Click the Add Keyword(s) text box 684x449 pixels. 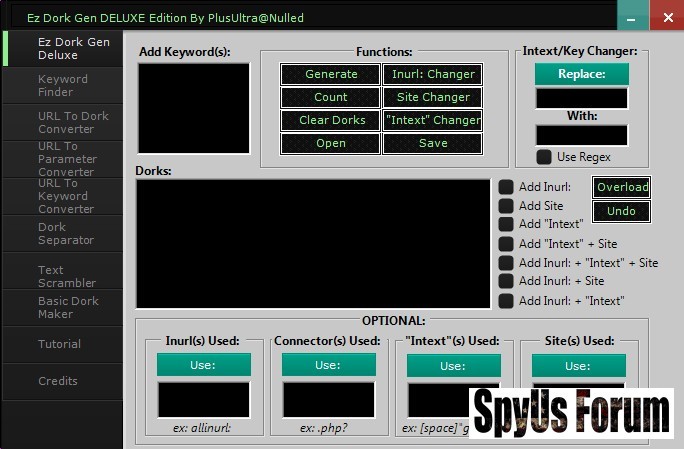(x=193, y=109)
